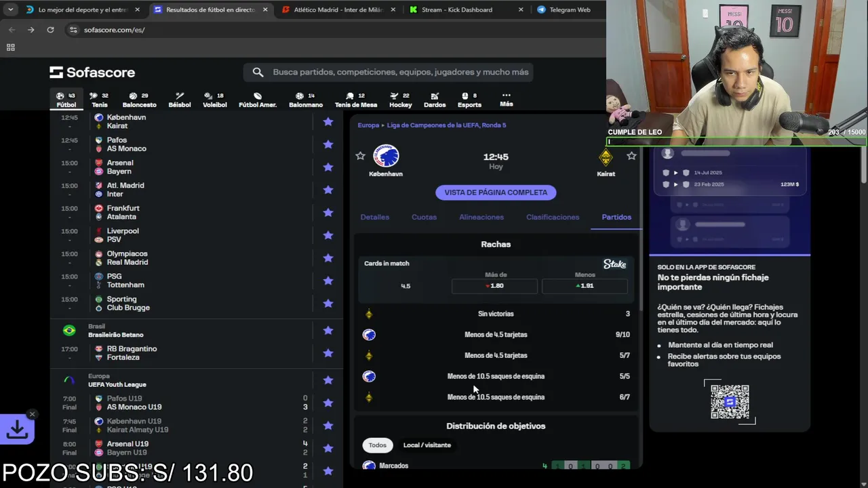868x488 pixels.
Task: Favorite the Kairat team in match header
Action: point(631,156)
